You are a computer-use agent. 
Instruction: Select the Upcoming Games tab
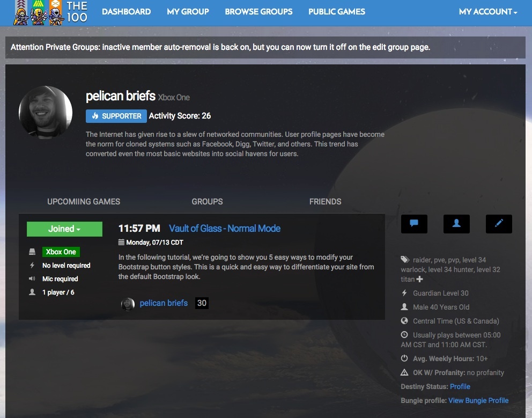click(x=84, y=202)
